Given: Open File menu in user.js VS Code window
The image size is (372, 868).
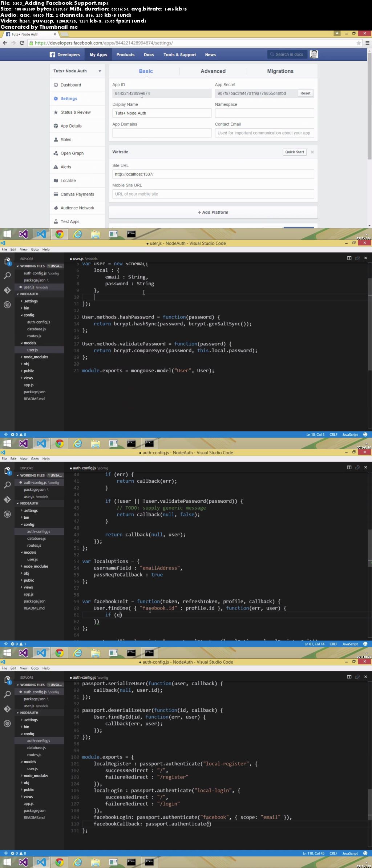Looking at the screenshot, I should [4, 249].
